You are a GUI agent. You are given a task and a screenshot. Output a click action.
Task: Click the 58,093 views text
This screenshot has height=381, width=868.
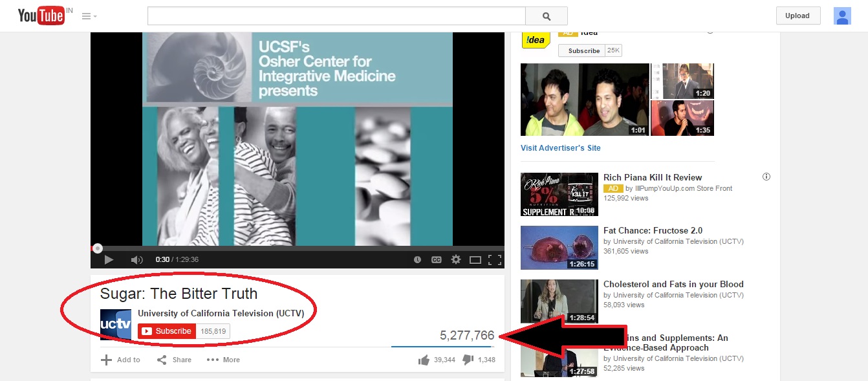click(x=624, y=305)
